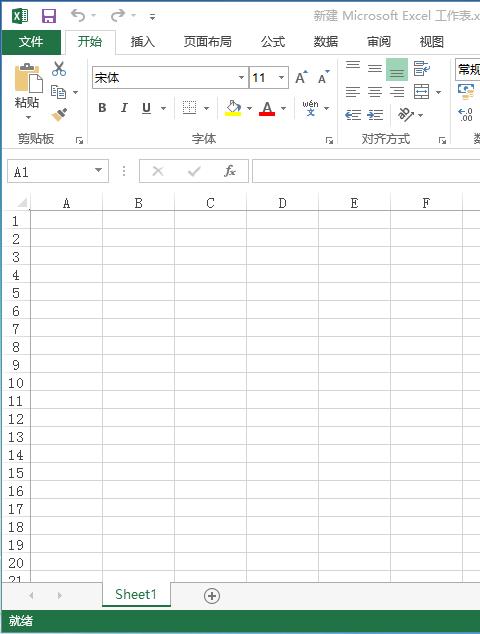This screenshot has height=634, width=480.
Task: Toggle Bold formatting
Action: pyautogui.click(x=102, y=108)
